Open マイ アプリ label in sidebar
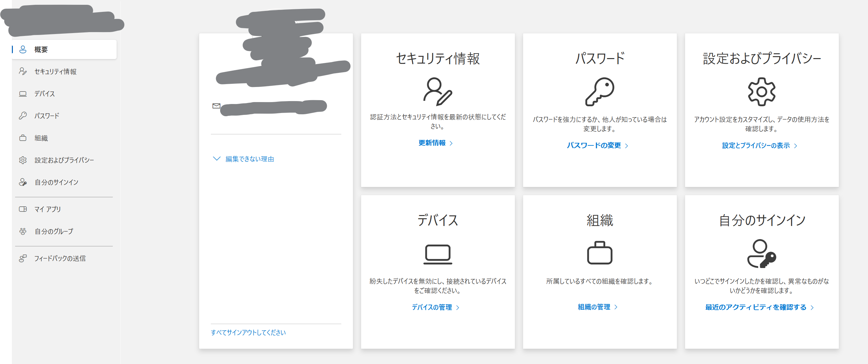Image resolution: width=868 pixels, height=364 pixels. click(48, 209)
